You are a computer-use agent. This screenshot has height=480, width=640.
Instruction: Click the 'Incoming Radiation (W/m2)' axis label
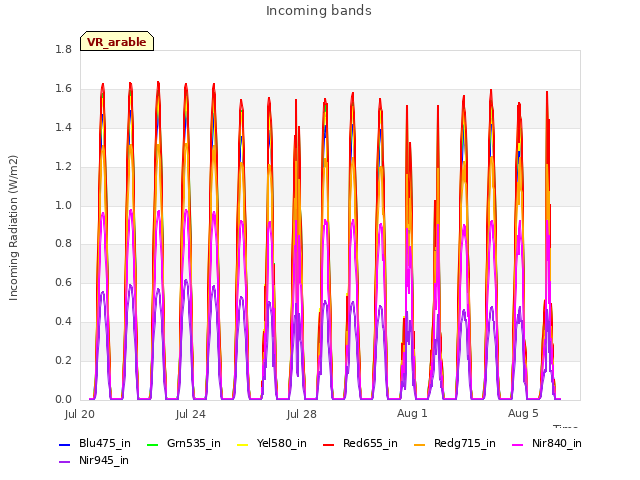click(x=13, y=228)
